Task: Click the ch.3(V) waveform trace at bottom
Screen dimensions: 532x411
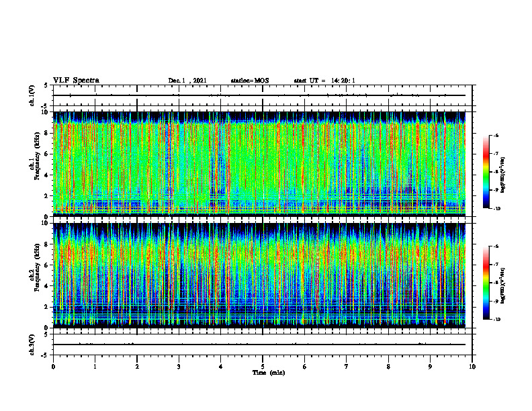Action: pyautogui.click(x=259, y=345)
